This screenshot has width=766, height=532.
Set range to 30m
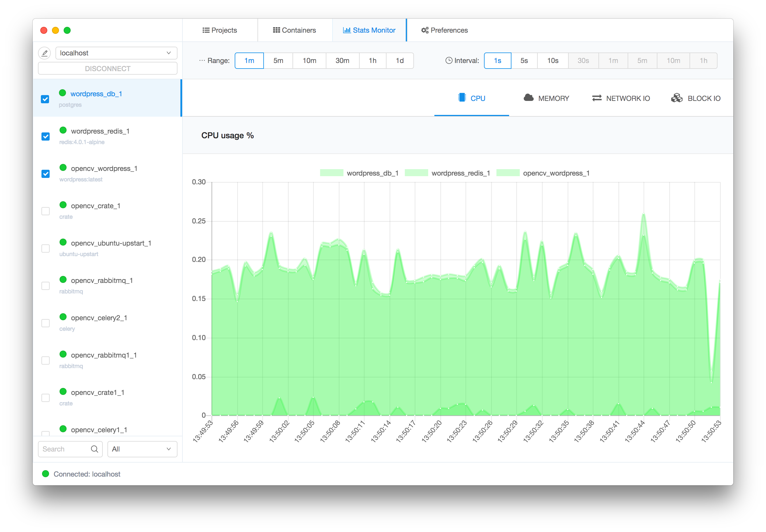point(342,61)
